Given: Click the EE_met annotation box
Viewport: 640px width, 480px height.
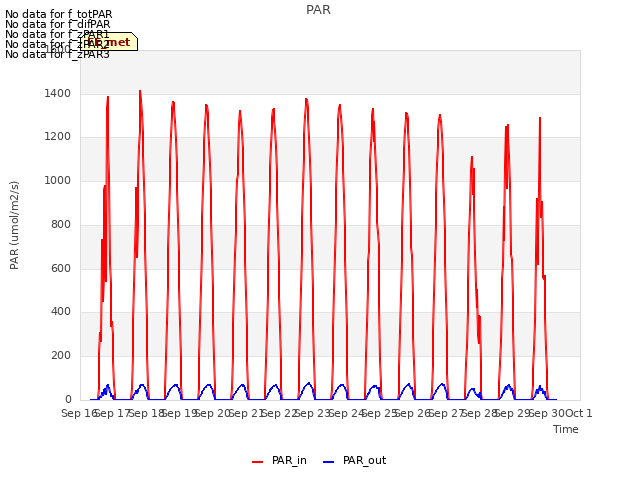Looking at the screenshot, I should pyautogui.click(x=109, y=42).
